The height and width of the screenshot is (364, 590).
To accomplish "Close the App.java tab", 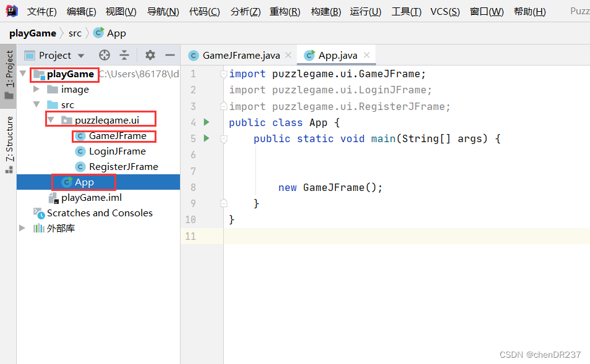I will (367, 55).
